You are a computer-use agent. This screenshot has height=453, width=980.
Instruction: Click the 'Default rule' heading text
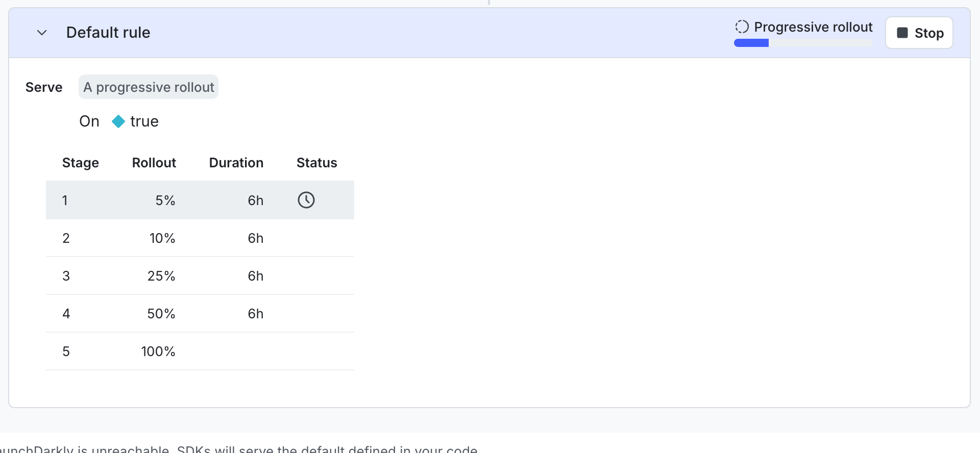click(x=108, y=33)
